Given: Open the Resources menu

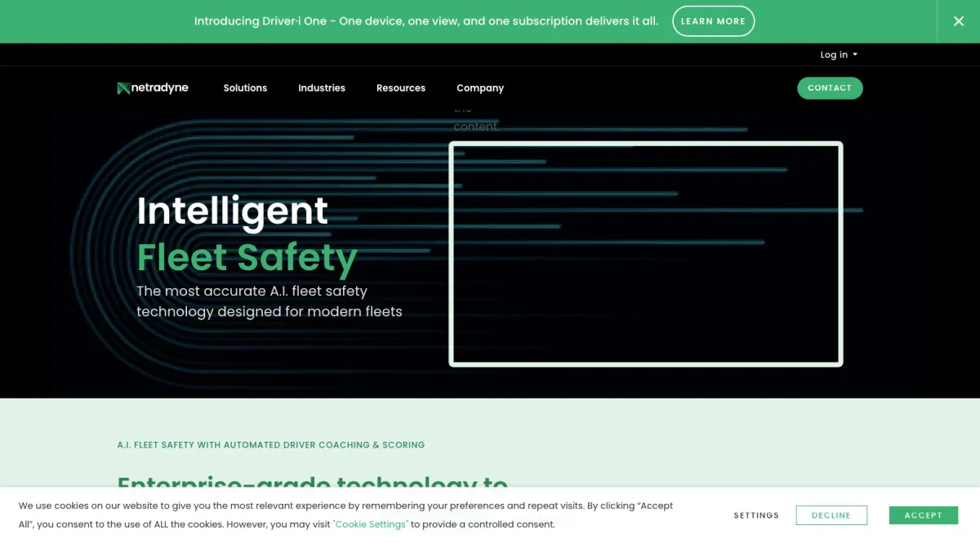Looking at the screenshot, I should [x=401, y=88].
